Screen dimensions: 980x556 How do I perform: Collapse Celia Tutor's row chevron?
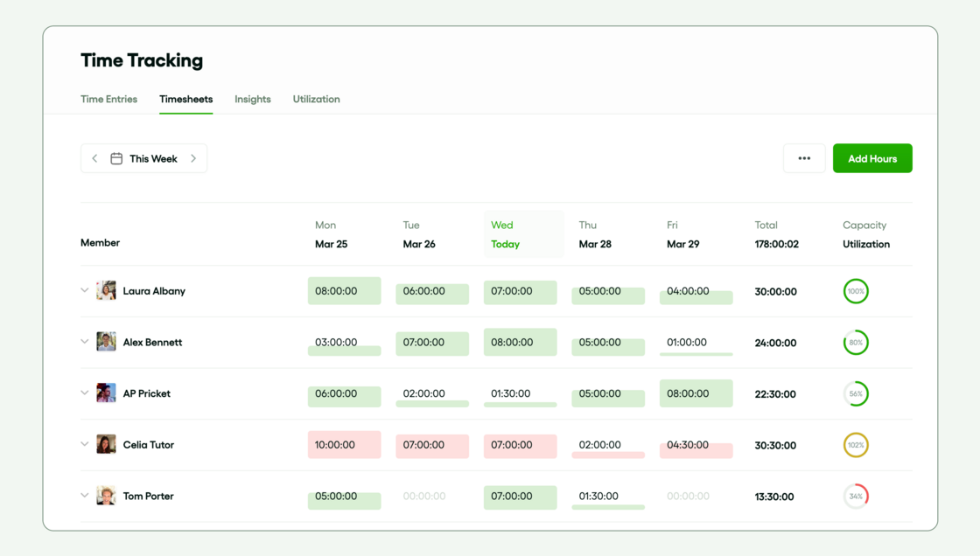pyautogui.click(x=84, y=445)
